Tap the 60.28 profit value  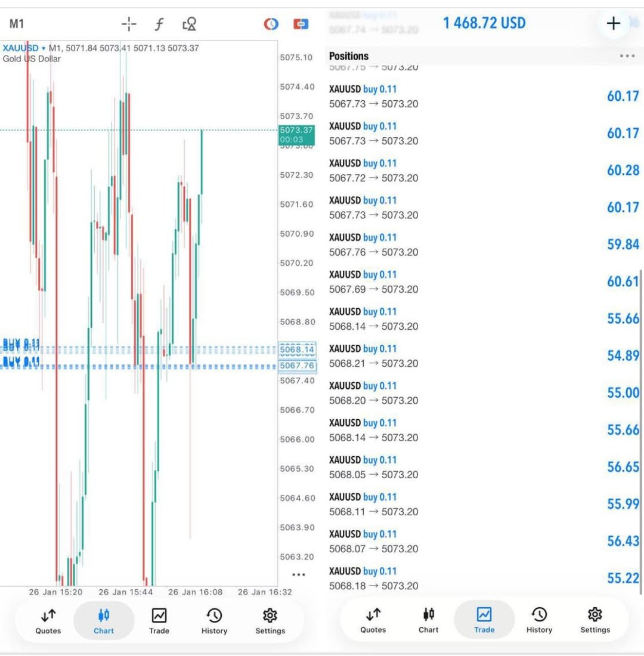[x=623, y=171]
